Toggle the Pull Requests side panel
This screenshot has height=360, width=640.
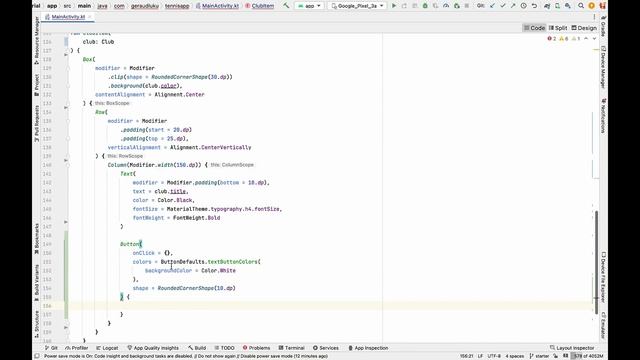tap(37, 124)
